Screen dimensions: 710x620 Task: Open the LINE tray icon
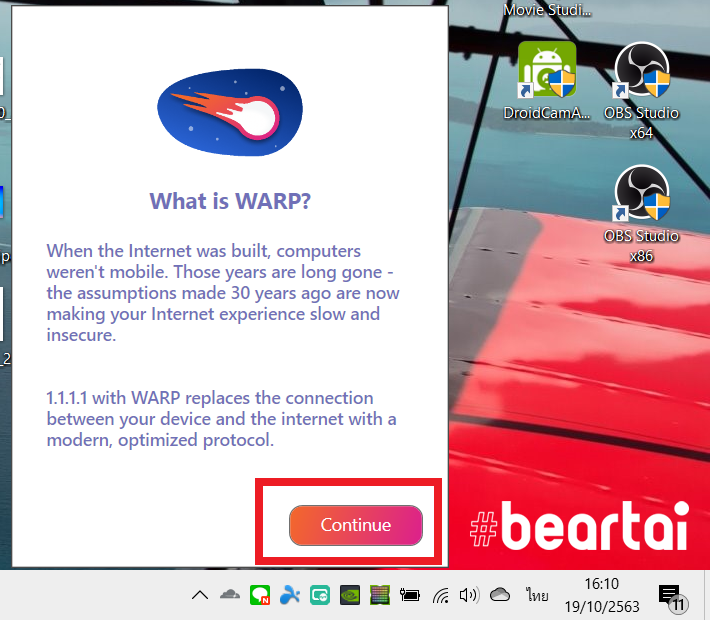tap(260, 595)
